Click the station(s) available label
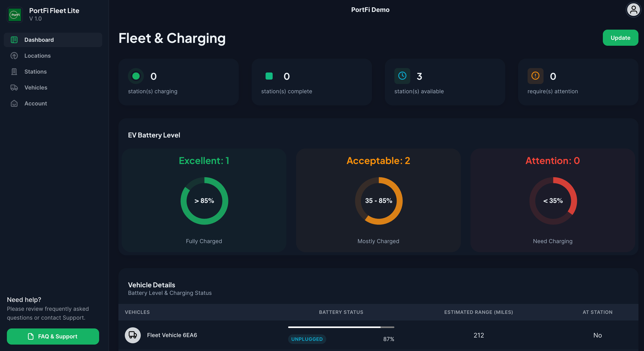 click(x=419, y=91)
